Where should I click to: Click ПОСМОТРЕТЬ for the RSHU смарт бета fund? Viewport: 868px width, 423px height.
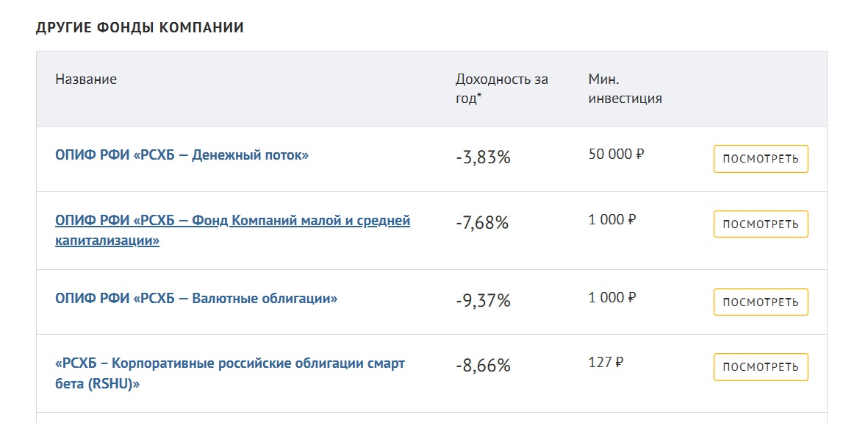tap(761, 367)
